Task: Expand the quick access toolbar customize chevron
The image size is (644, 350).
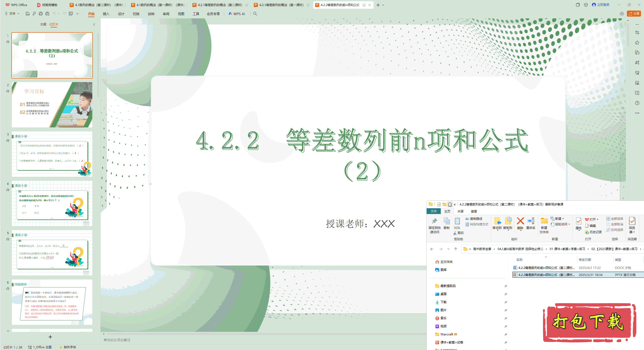Action: pos(77,14)
